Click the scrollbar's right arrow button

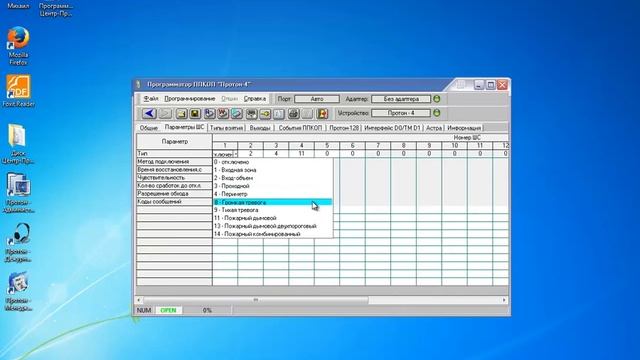[504, 300]
